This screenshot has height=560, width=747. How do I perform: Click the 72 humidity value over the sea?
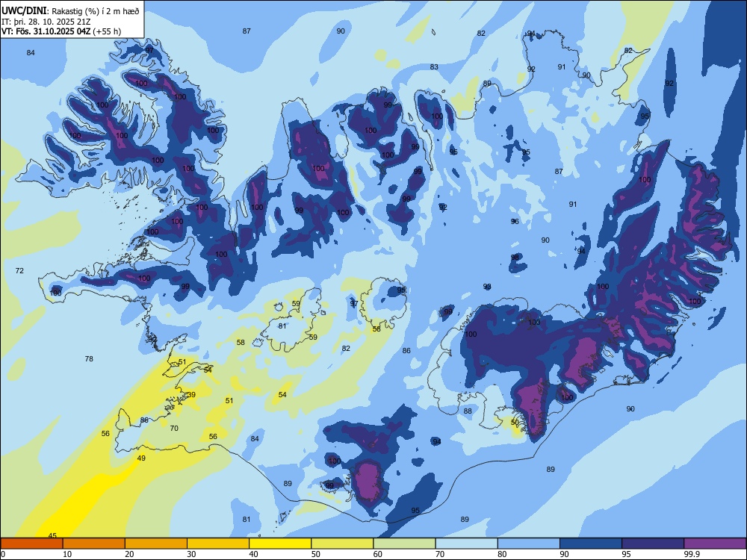(x=19, y=270)
